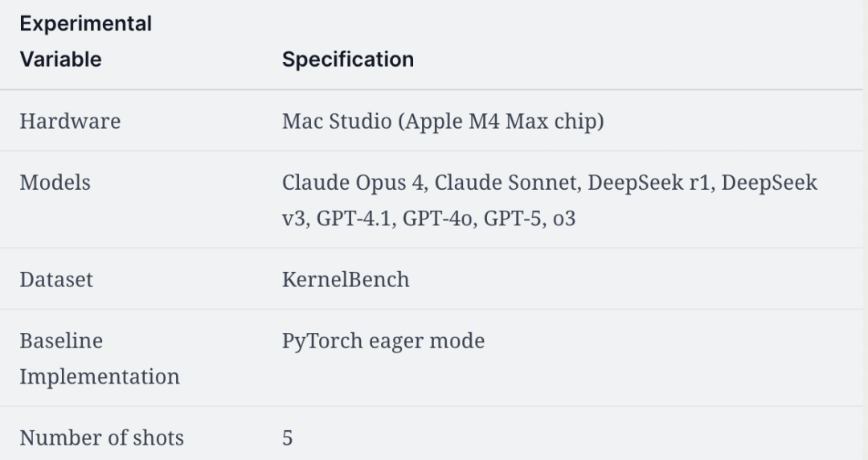Screen dimensions: 868x460
Task: Select the Baseline Implementation row label
Action: [x=100, y=359]
